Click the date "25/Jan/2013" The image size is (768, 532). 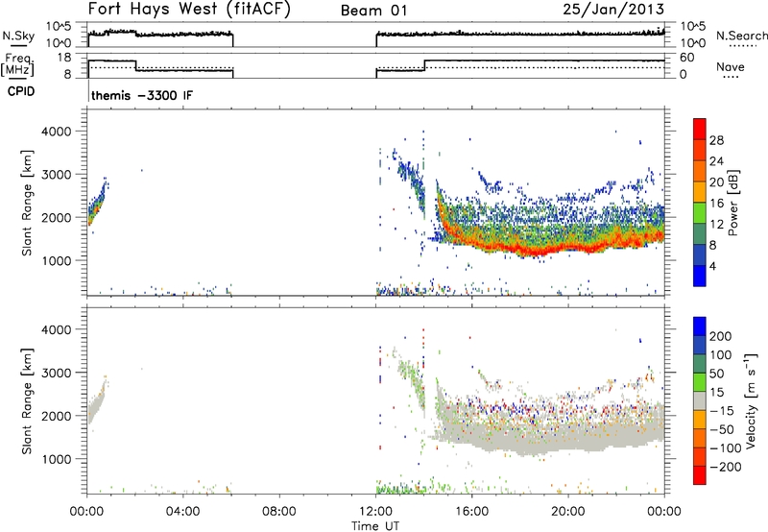click(613, 10)
